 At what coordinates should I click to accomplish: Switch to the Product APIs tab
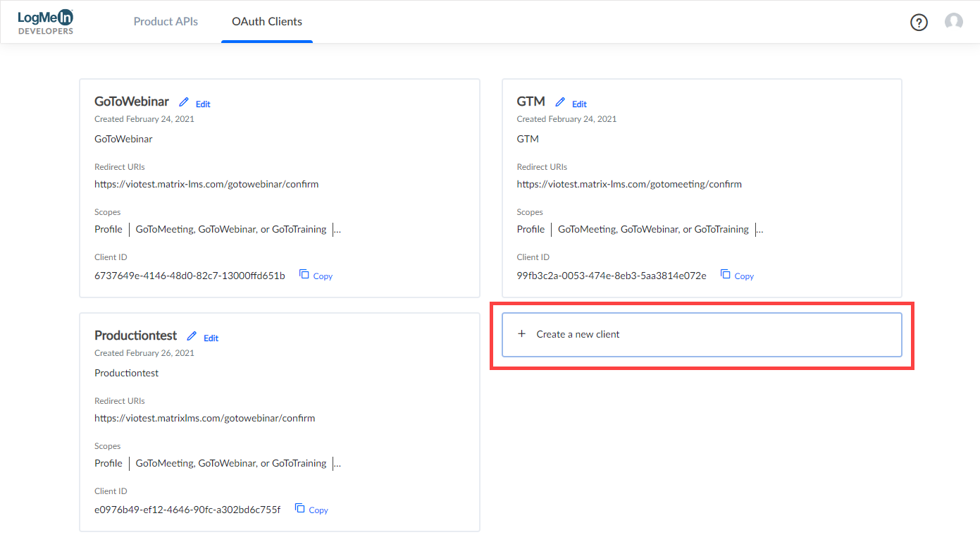click(x=166, y=22)
